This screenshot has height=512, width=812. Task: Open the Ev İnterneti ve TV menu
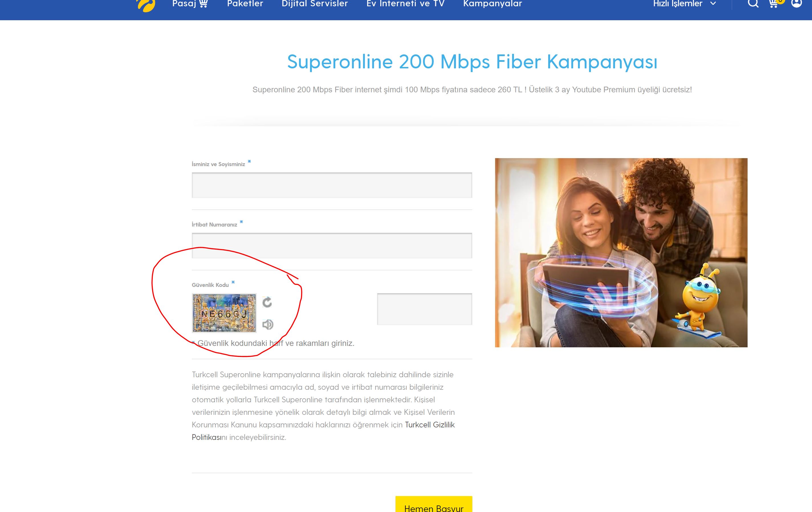pyautogui.click(x=405, y=4)
